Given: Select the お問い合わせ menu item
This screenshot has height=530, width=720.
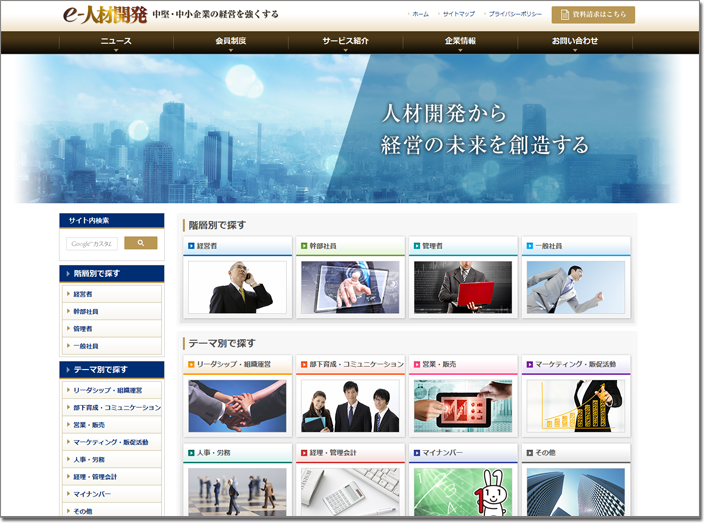Looking at the screenshot, I should click(575, 41).
